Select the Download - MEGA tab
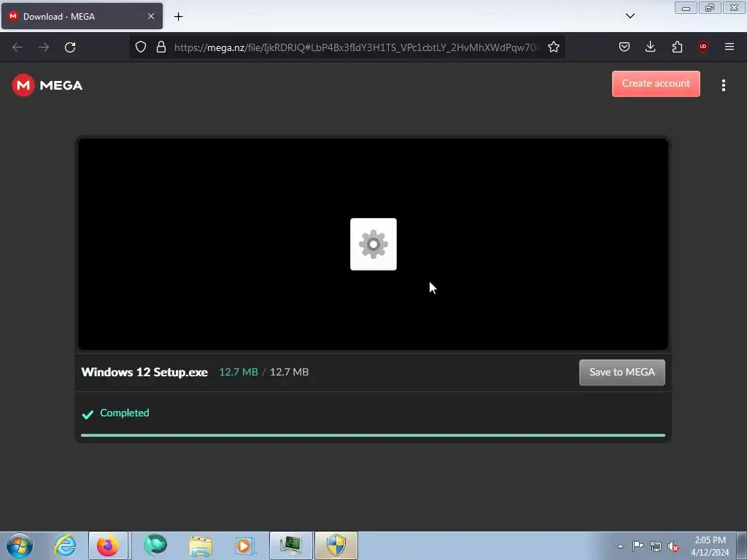747x560 pixels. 82,16
